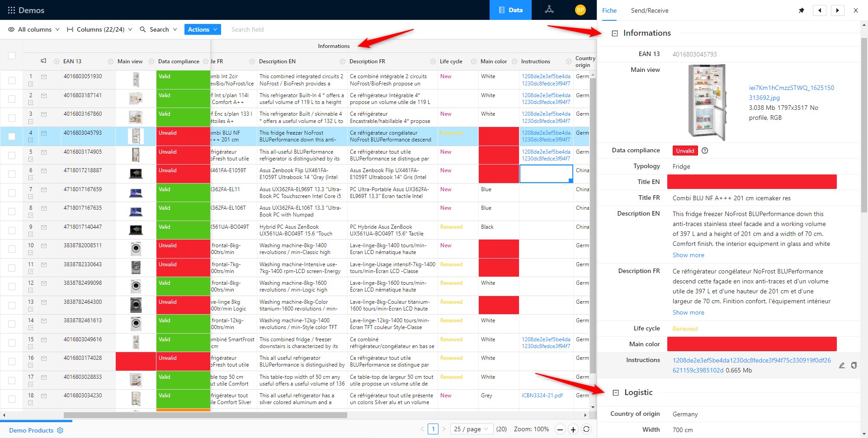Open the ICBN3324-21.pdf instructions link
The width and height of the screenshot is (868, 438).
point(542,396)
